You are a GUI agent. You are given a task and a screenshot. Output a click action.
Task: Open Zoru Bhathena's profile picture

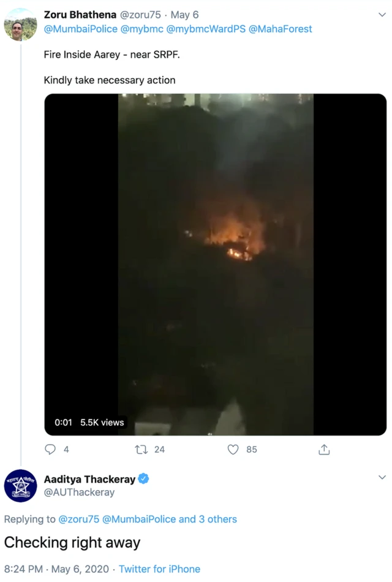[20, 24]
